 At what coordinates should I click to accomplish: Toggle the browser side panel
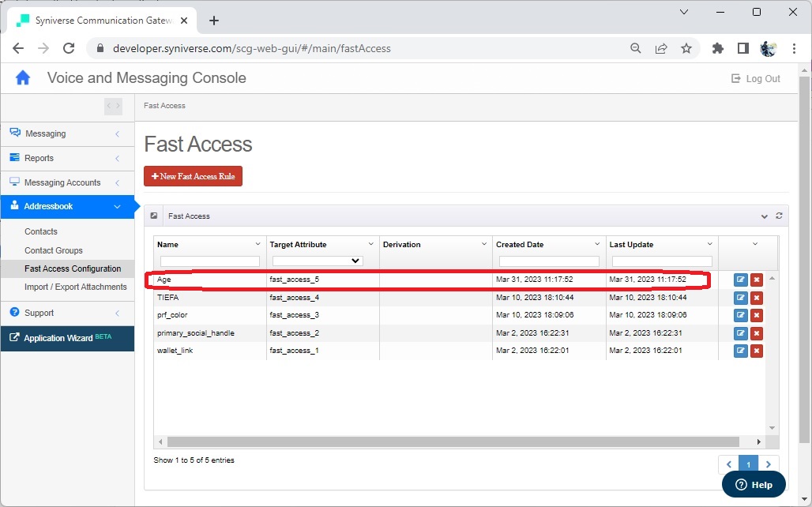pyautogui.click(x=743, y=48)
